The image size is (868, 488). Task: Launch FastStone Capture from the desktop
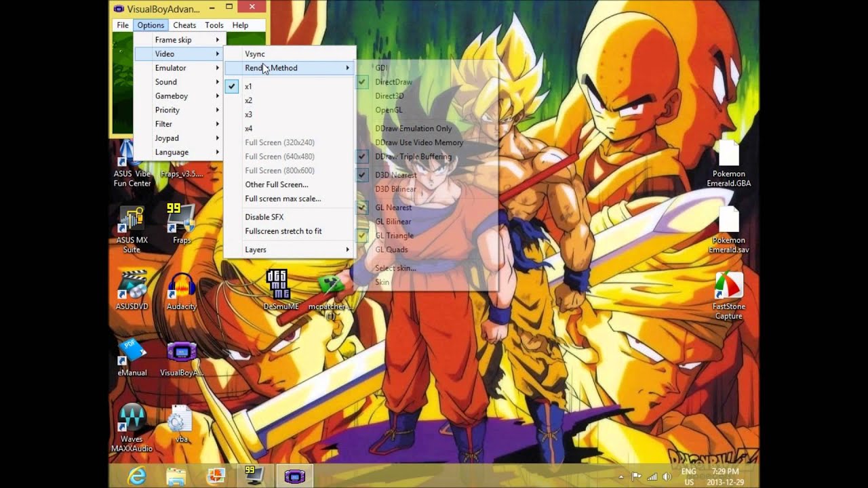(x=728, y=296)
